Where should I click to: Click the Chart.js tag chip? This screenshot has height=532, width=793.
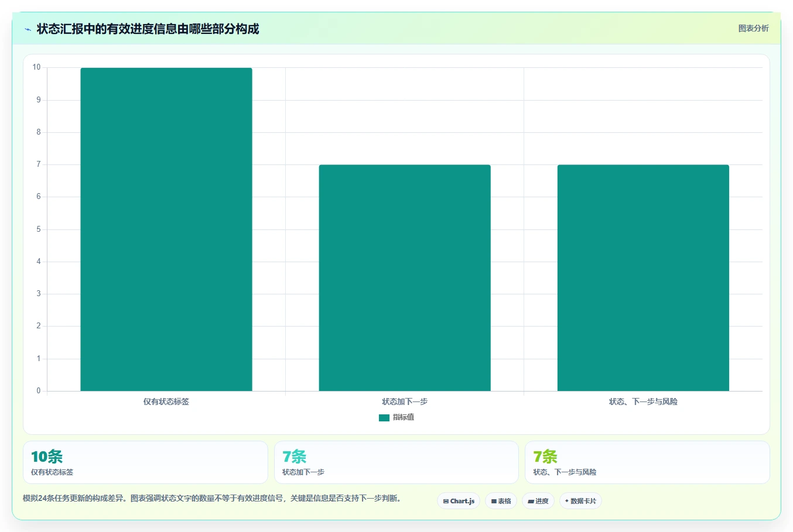click(x=459, y=501)
